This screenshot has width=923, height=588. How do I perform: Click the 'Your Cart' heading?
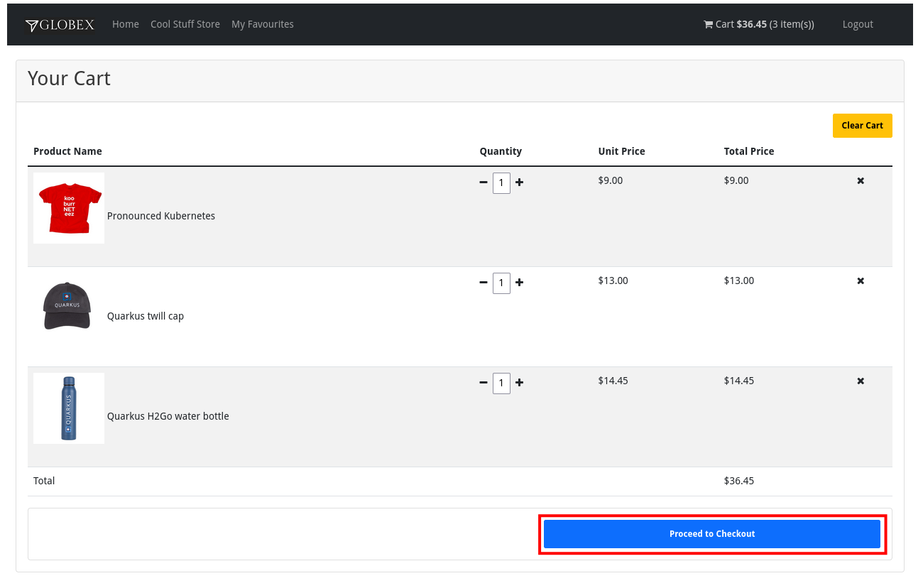point(69,78)
